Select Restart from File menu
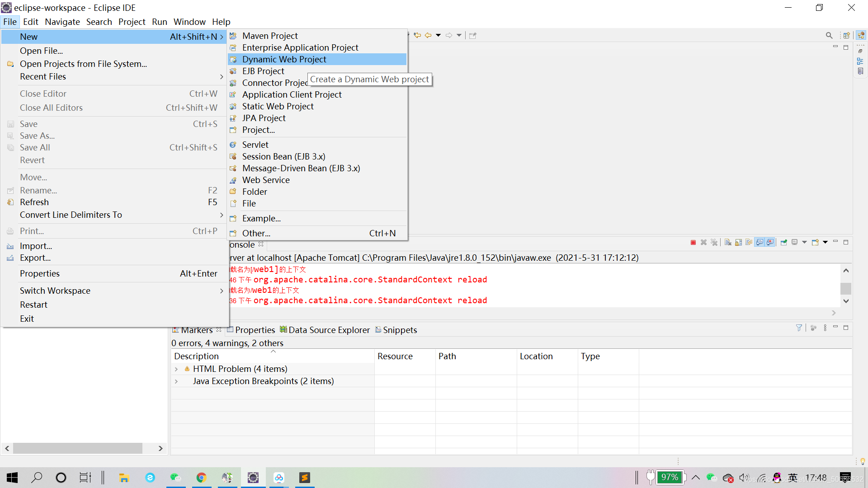This screenshot has width=868, height=488. (x=114, y=305)
